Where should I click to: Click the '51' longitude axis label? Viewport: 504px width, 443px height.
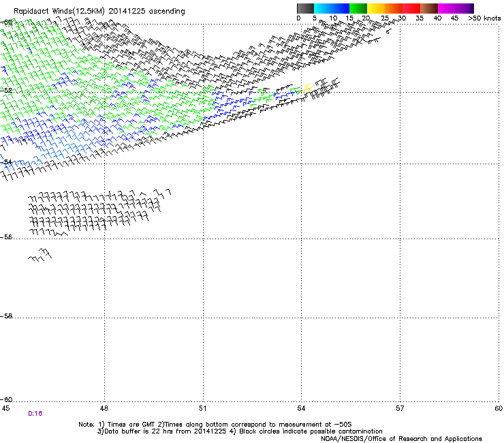[x=202, y=408]
